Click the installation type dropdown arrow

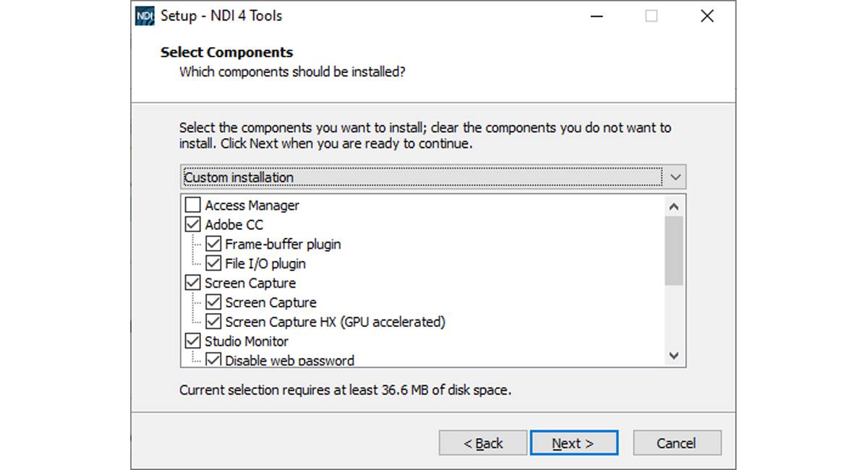[x=676, y=177]
